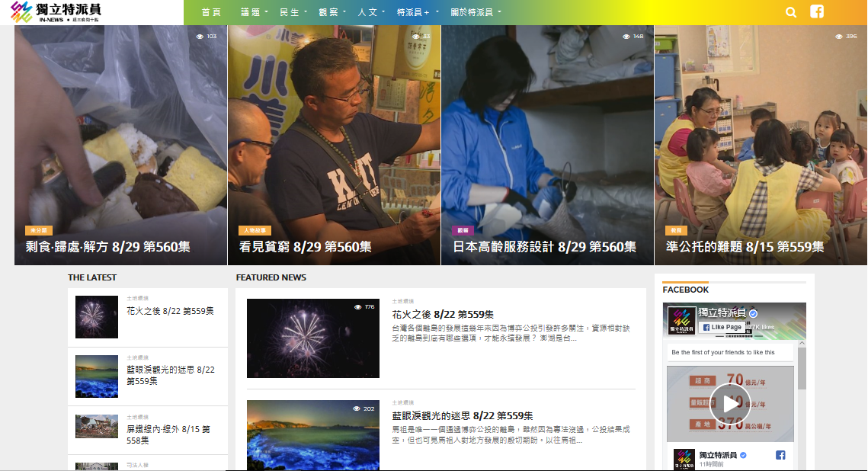Open latest item 藍眼淚觀光的迷思 8/22 第559集
This screenshot has height=471, width=868.
(x=171, y=375)
